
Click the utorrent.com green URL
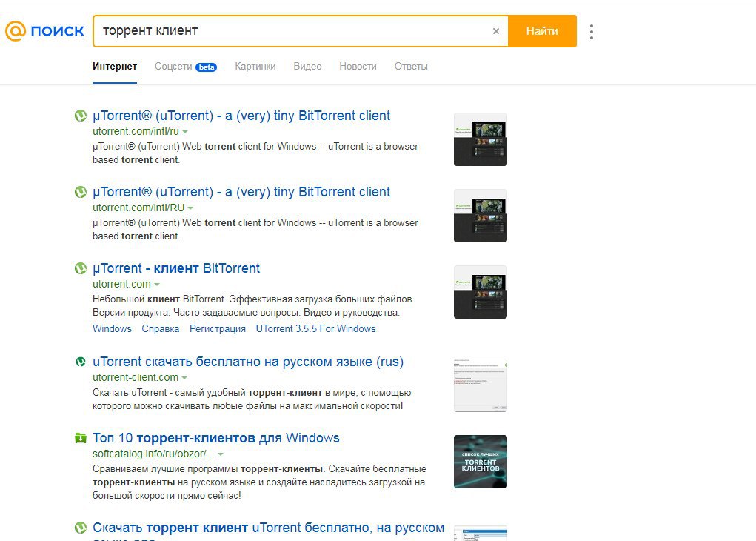click(x=121, y=284)
